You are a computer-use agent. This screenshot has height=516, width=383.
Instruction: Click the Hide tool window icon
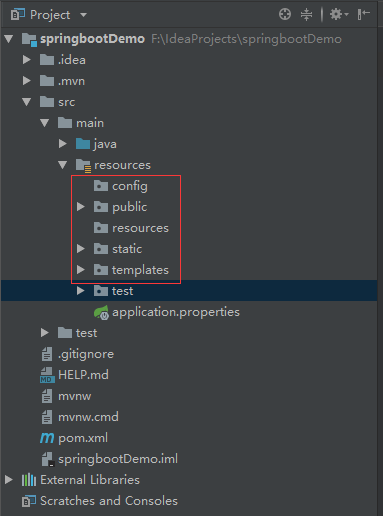pyautogui.click(x=363, y=14)
